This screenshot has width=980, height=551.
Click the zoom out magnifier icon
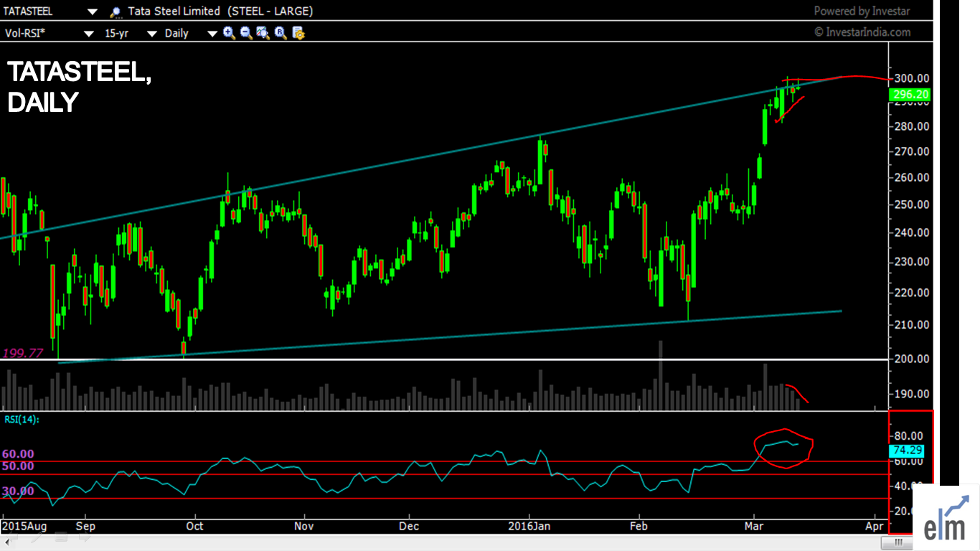246,32
